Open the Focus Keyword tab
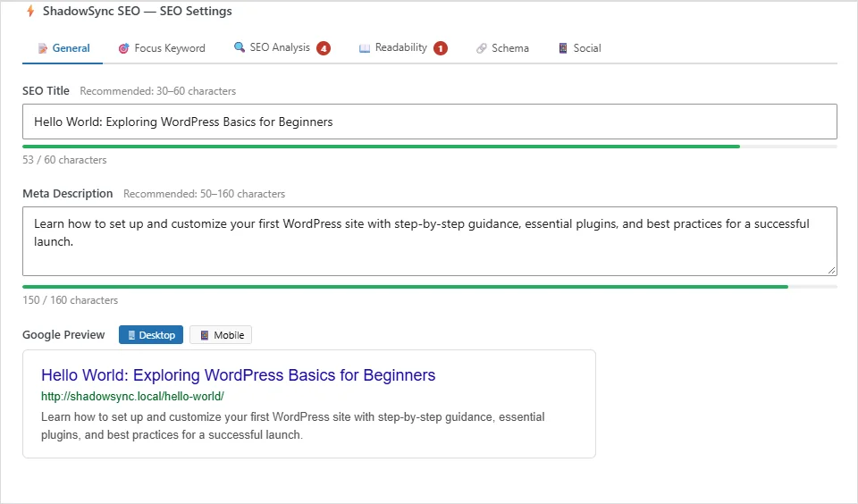Screen dimensions: 858x504 pos(162,48)
